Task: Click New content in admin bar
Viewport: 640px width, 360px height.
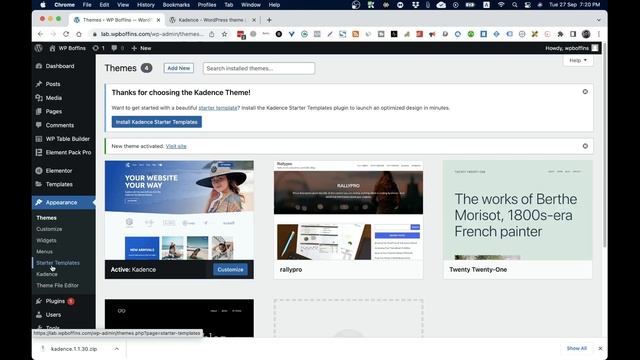Action: [141, 48]
